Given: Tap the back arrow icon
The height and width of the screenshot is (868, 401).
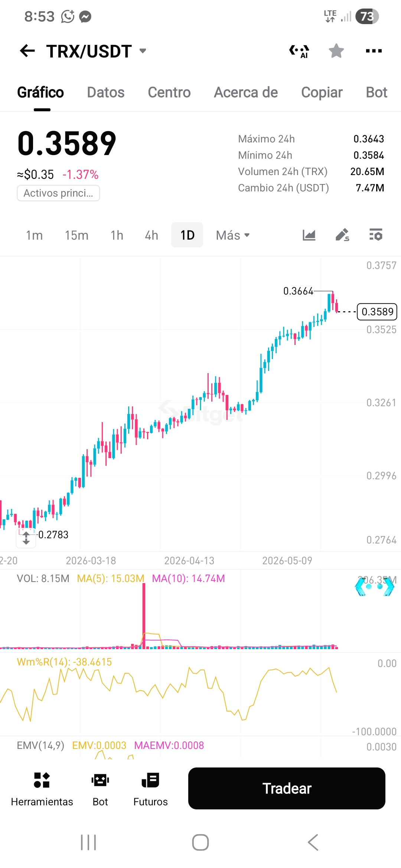Looking at the screenshot, I should point(27,51).
